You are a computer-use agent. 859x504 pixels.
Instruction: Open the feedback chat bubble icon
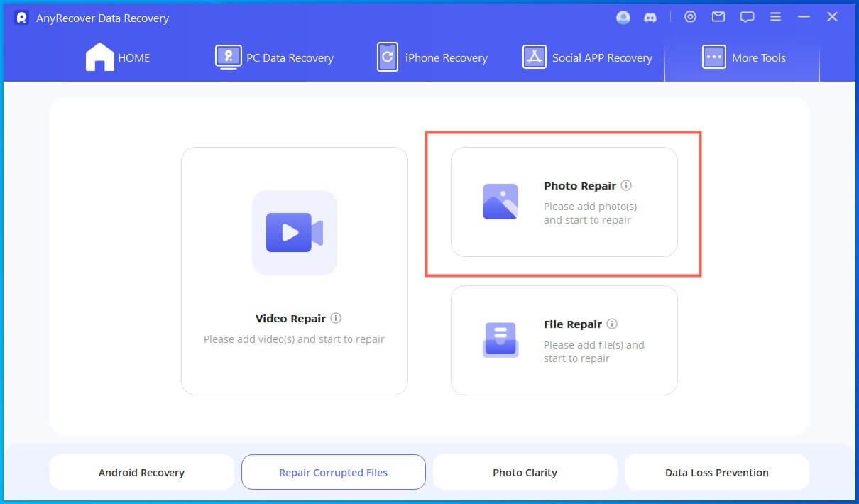[x=747, y=17]
